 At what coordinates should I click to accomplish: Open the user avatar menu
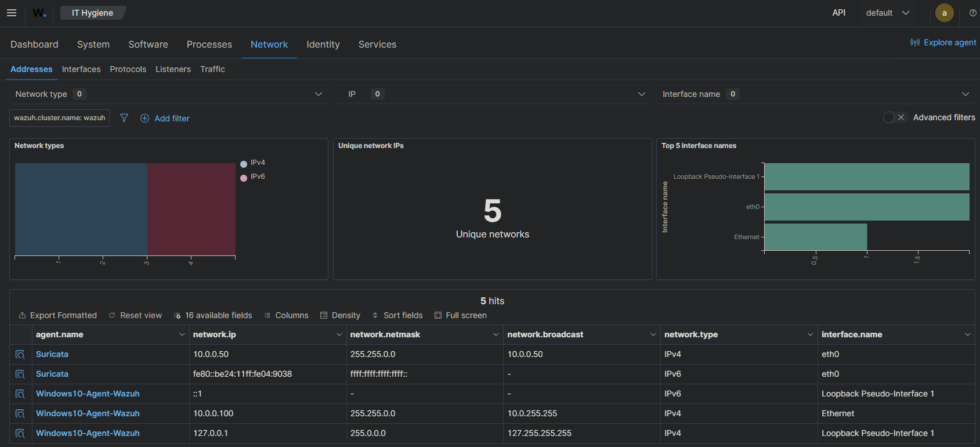click(x=944, y=13)
